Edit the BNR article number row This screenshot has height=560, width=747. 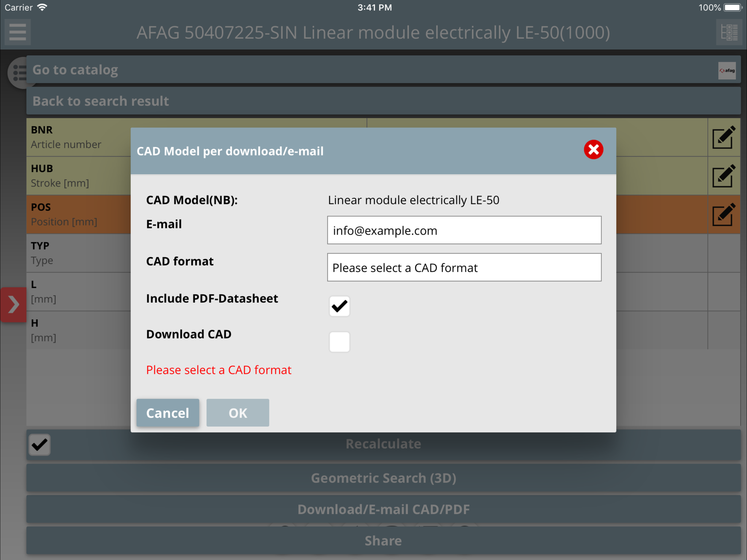pyautogui.click(x=724, y=137)
